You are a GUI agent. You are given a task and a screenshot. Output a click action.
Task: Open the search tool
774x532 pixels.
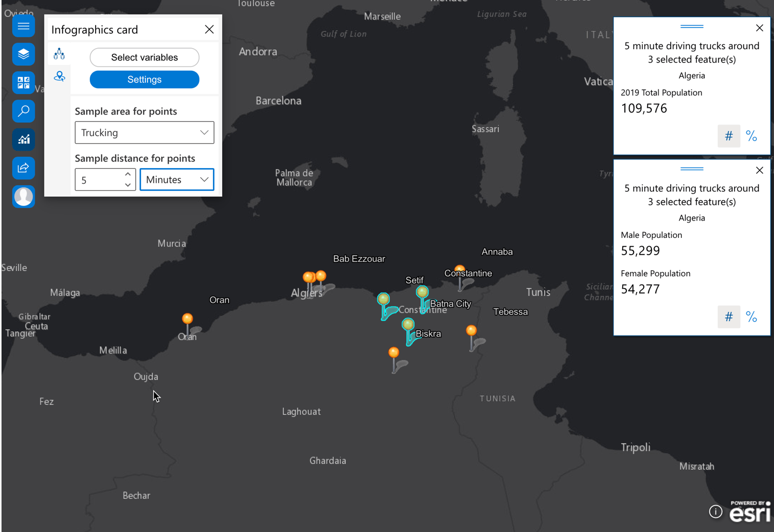(23, 111)
